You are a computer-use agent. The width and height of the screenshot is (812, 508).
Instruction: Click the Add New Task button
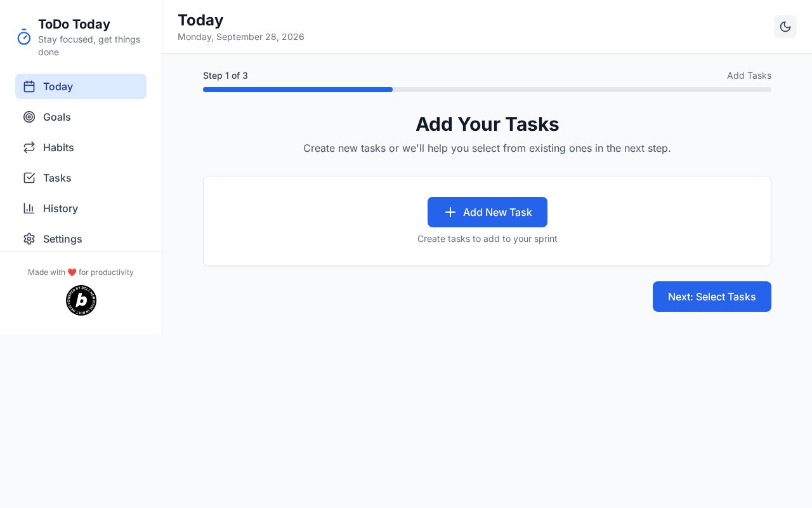click(x=487, y=212)
